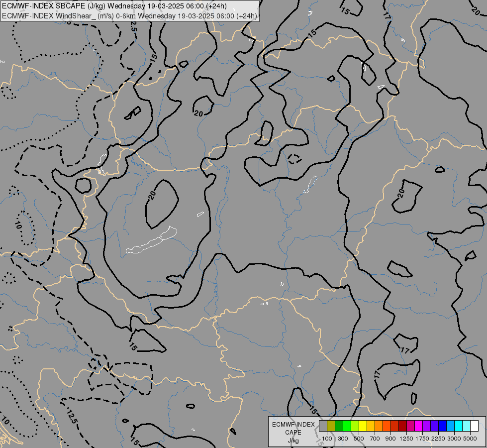This screenshot has height=448, width=487.
Task: Click the '700' legend value
Action: [x=375, y=439]
